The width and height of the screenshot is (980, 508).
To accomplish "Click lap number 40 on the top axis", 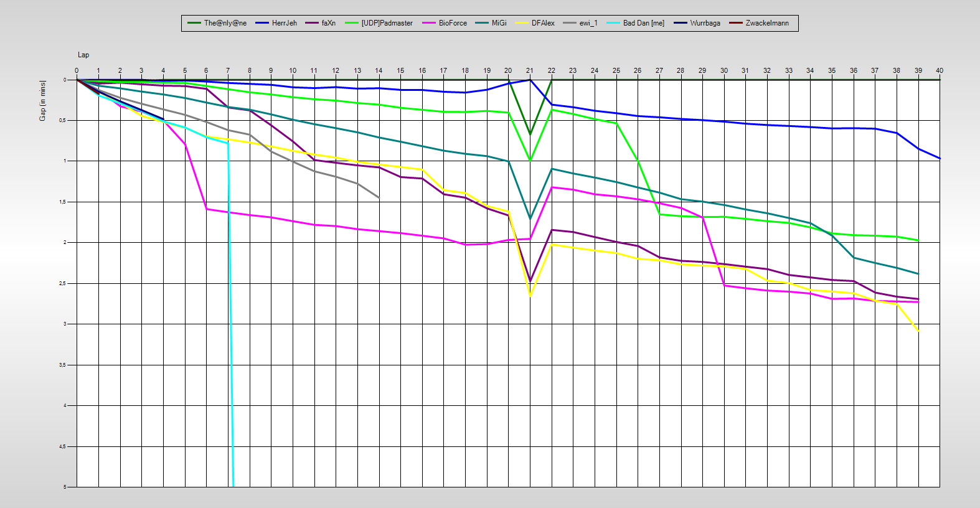I will 940,70.
